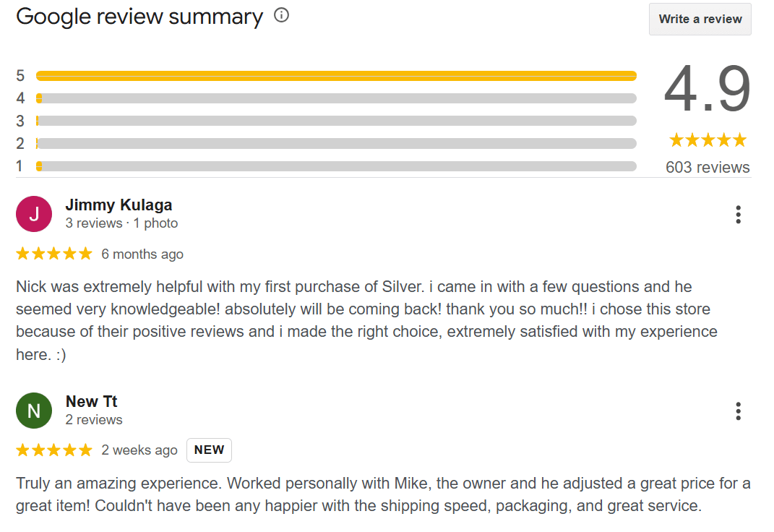
Task: Click the NEW badge on New Tt's review
Action: [209, 450]
